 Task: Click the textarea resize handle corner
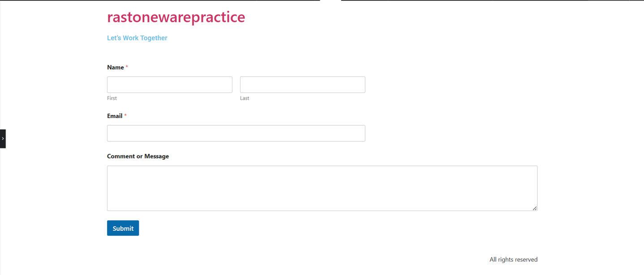535,208
